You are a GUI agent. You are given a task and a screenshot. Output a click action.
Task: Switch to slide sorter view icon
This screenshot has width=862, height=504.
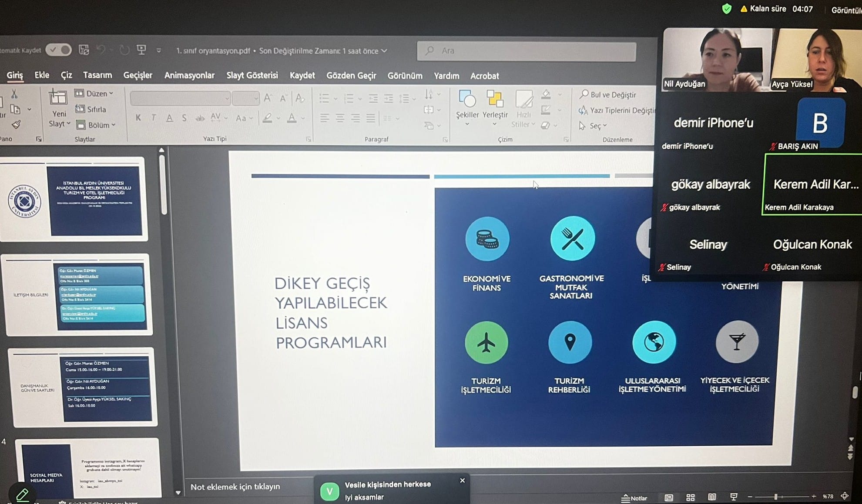click(690, 497)
